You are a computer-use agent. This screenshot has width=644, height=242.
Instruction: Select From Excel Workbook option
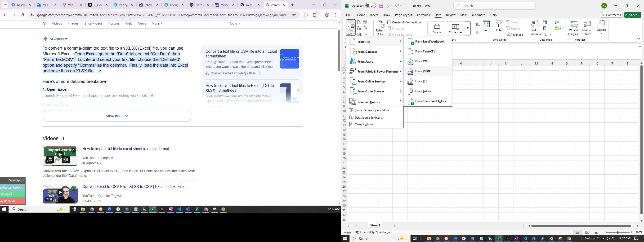click(x=428, y=41)
